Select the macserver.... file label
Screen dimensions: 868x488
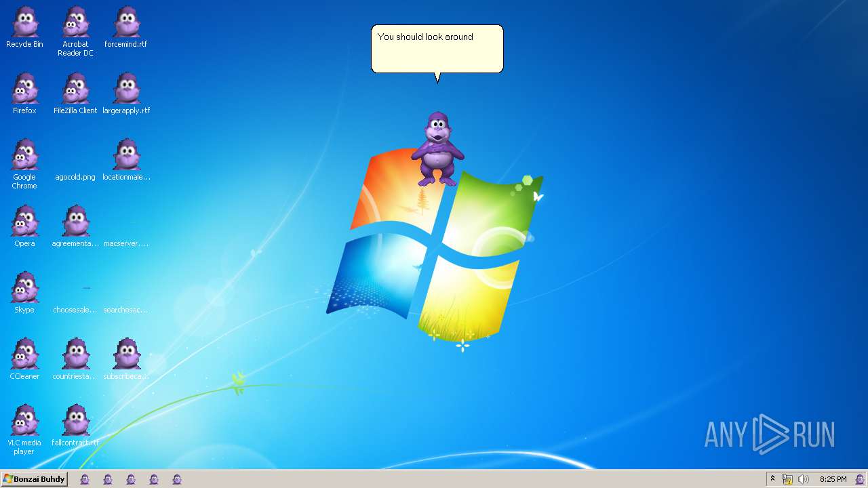tap(126, 243)
